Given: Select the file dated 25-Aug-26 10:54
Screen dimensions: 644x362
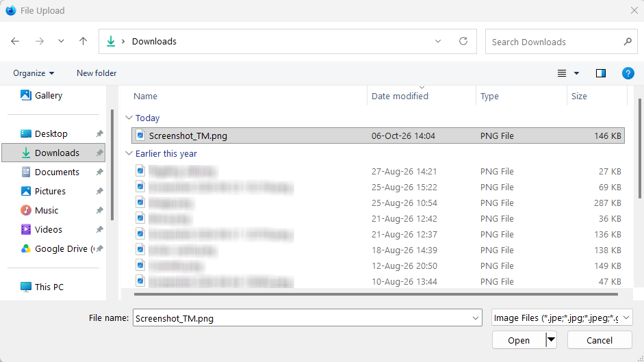Looking at the screenshot, I should [x=378, y=203].
